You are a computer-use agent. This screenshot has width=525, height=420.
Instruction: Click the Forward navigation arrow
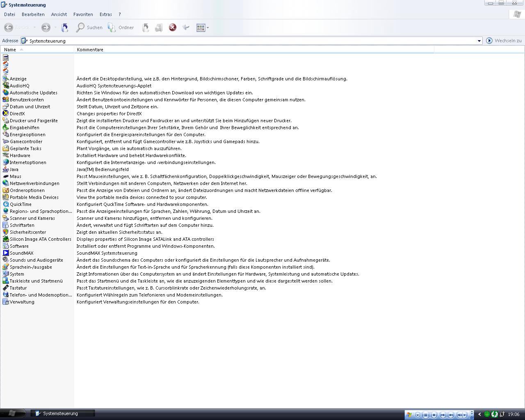click(46, 27)
